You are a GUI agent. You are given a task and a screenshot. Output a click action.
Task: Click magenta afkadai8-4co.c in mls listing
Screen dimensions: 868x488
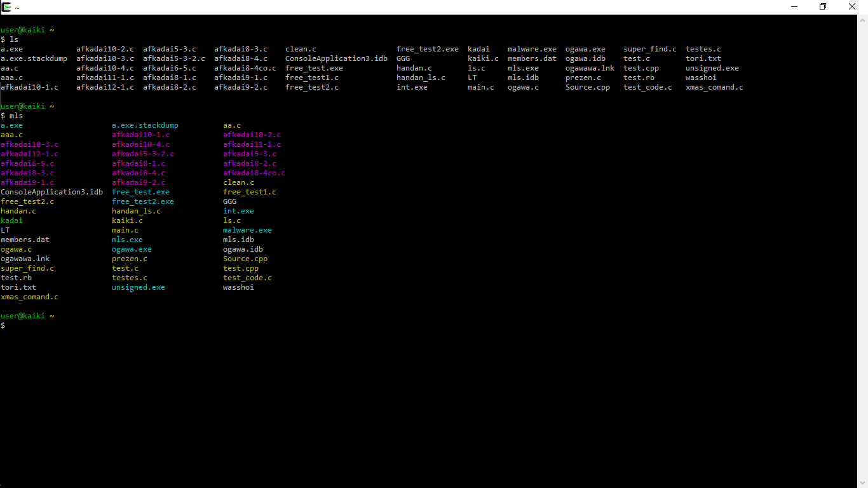[x=254, y=173]
